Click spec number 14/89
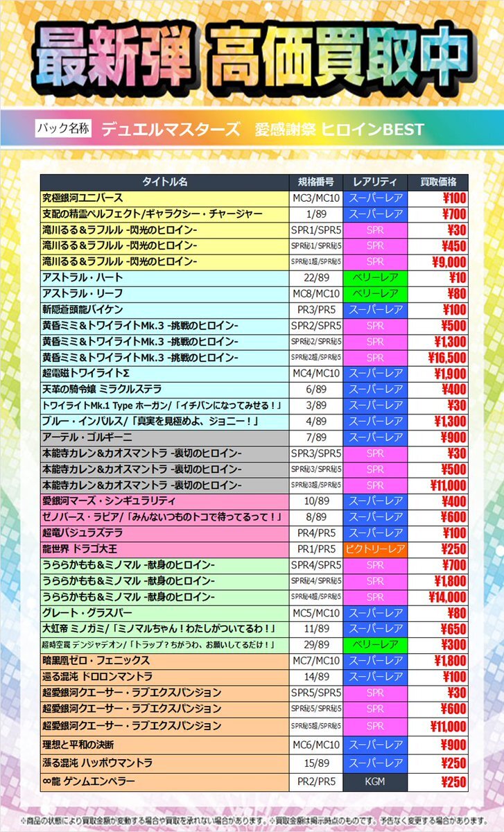Screen dimensions: 504x832 [x=315, y=677]
